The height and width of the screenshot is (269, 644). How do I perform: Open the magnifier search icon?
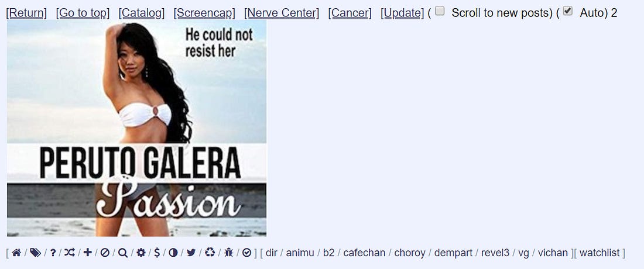pos(122,253)
